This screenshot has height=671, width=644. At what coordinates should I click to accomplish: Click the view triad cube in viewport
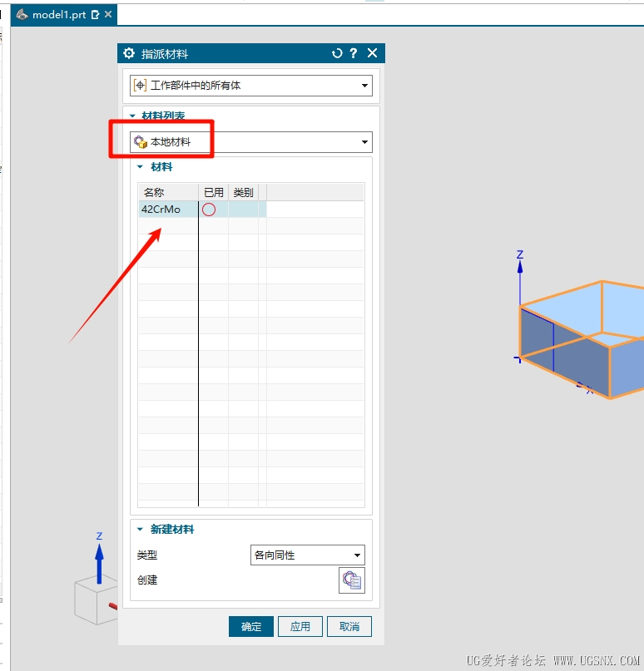pos(95,599)
